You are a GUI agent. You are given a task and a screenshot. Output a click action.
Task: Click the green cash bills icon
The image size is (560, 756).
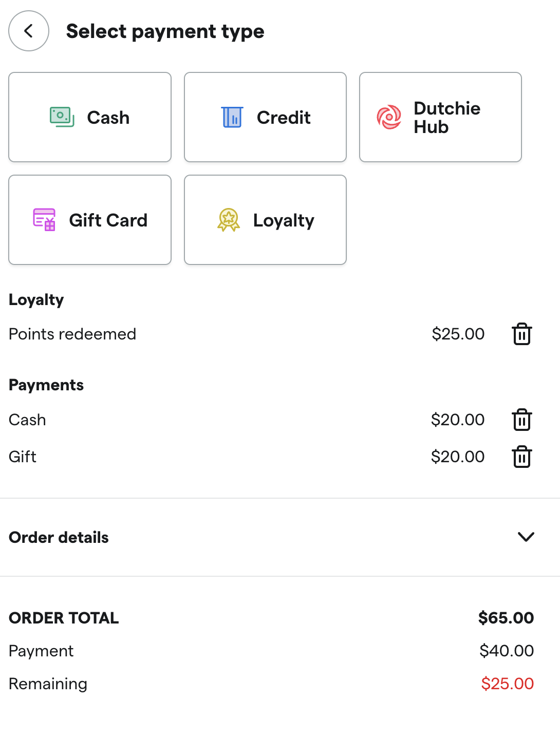62,117
